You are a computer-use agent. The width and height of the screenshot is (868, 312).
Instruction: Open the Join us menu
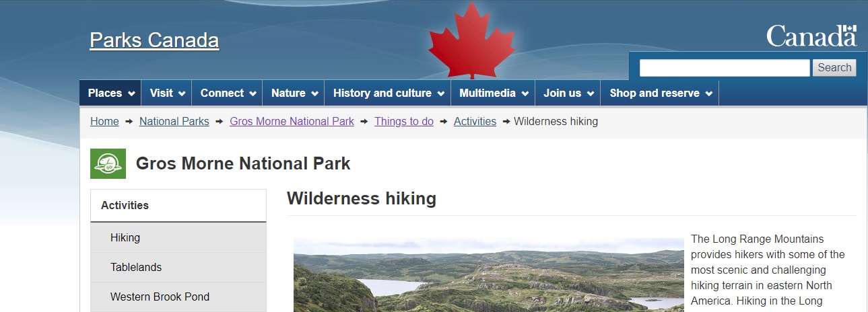point(568,93)
